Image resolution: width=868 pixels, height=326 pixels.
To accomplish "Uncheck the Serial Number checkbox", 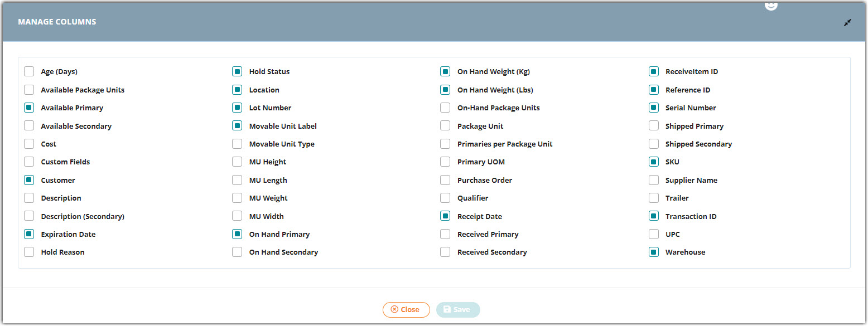I will 654,108.
